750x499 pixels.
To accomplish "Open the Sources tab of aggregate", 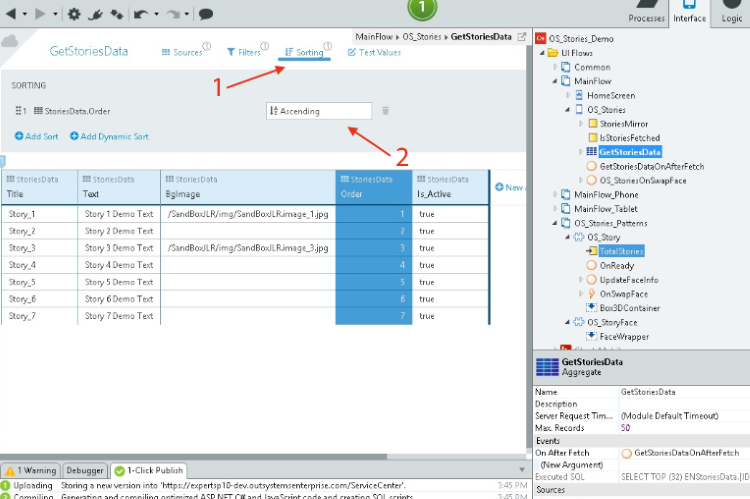I will click(181, 52).
